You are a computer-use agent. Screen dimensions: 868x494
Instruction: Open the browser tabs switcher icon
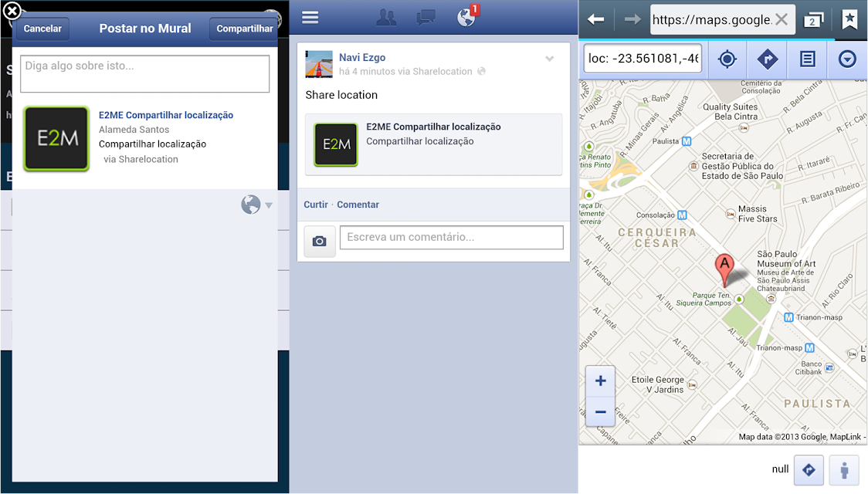(x=813, y=20)
